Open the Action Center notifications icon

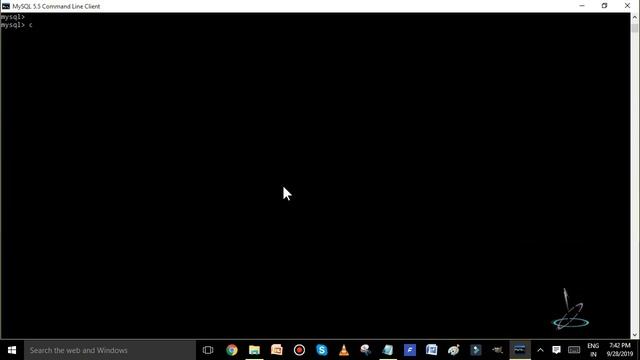coord(556,350)
